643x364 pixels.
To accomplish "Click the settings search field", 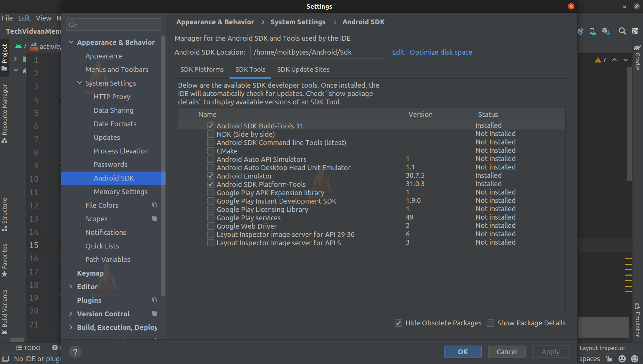I will [114, 24].
